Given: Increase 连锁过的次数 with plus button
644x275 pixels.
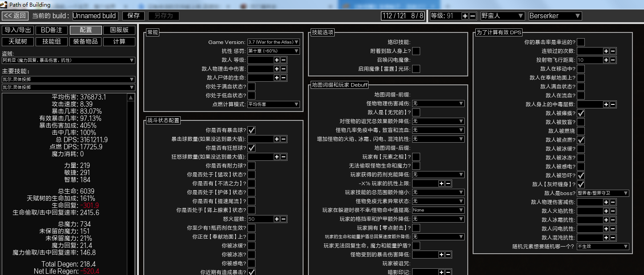Looking at the screenshot, I should [x=606, y=51].
